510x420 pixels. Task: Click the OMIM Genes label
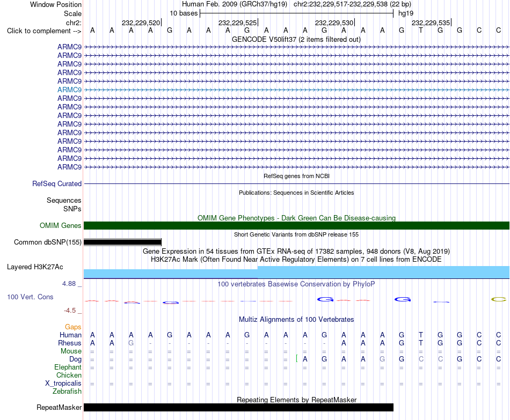[x=60, y=226]
